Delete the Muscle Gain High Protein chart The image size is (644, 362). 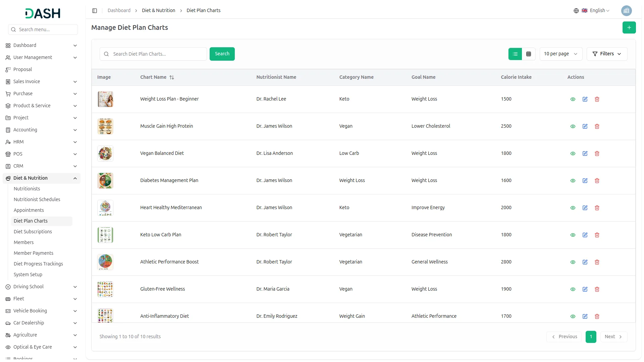point(597,126)
